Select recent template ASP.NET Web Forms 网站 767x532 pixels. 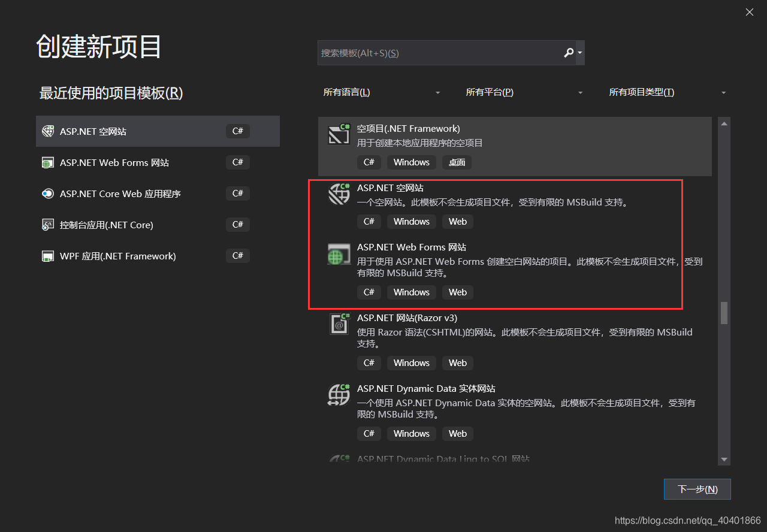158,162
